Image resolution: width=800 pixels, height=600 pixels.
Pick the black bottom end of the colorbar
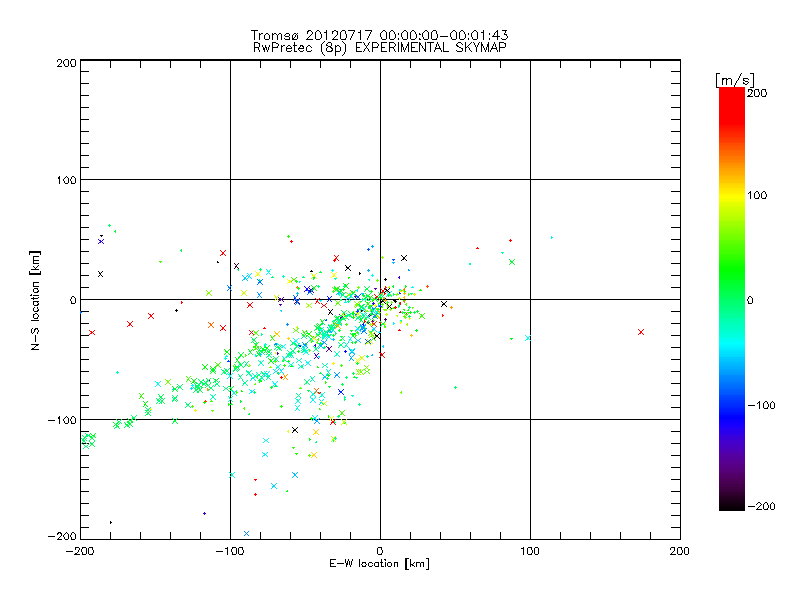(732, 503)
